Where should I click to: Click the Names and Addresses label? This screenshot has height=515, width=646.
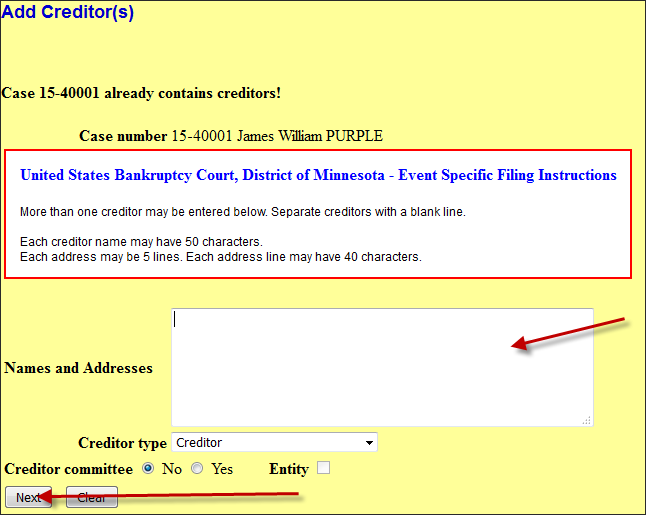(x=78, y=368)
